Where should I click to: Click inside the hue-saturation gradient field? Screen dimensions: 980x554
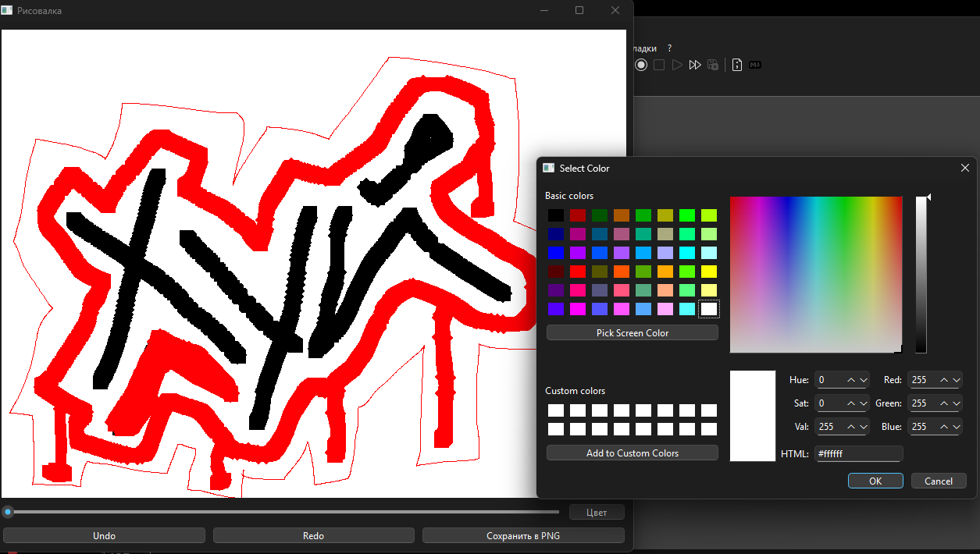[816, 275]
